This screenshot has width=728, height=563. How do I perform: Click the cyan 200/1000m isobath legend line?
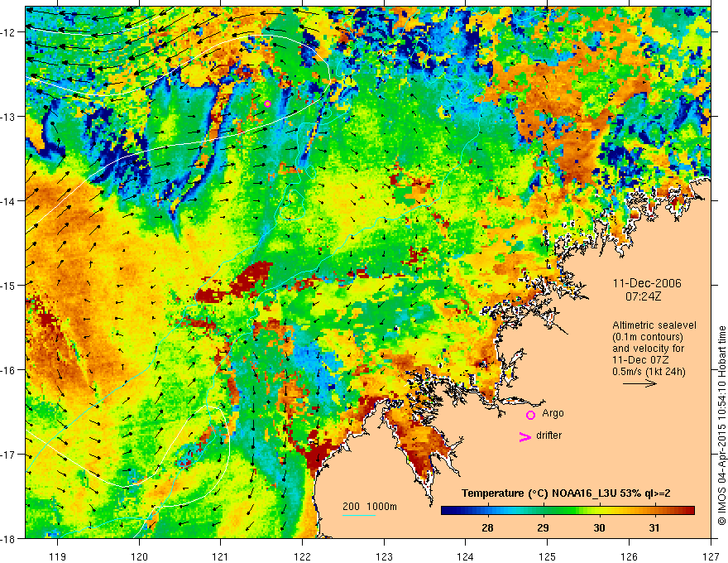359,515
